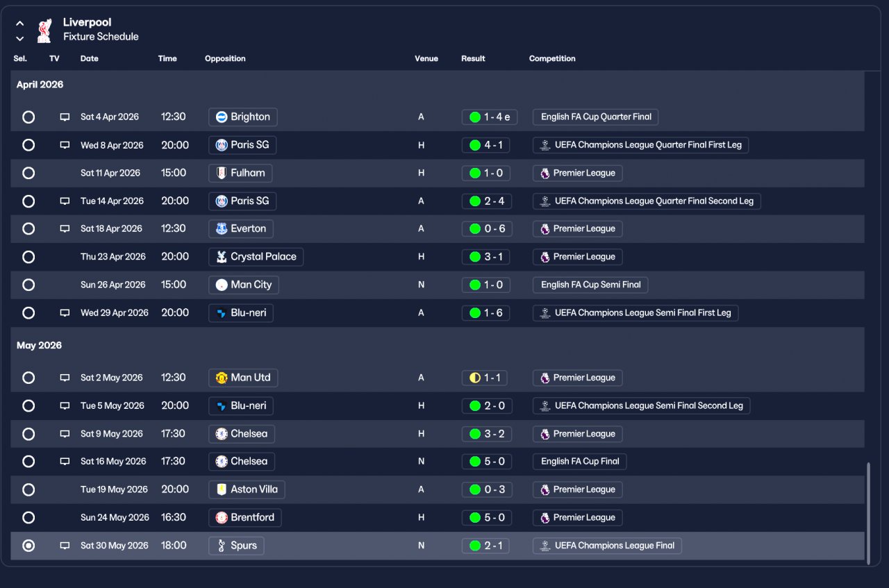This screenshot has height=588, width=889.
Task: View 0 - 6 result against Everton
Action: pyautogui.click(x=486, y=228)
